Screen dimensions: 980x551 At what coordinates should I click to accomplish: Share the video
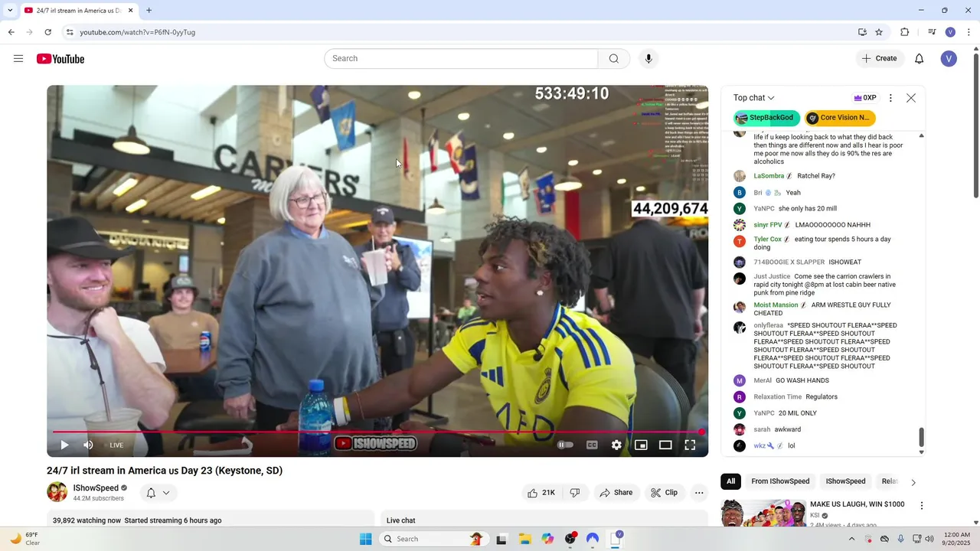pos(616,493)
